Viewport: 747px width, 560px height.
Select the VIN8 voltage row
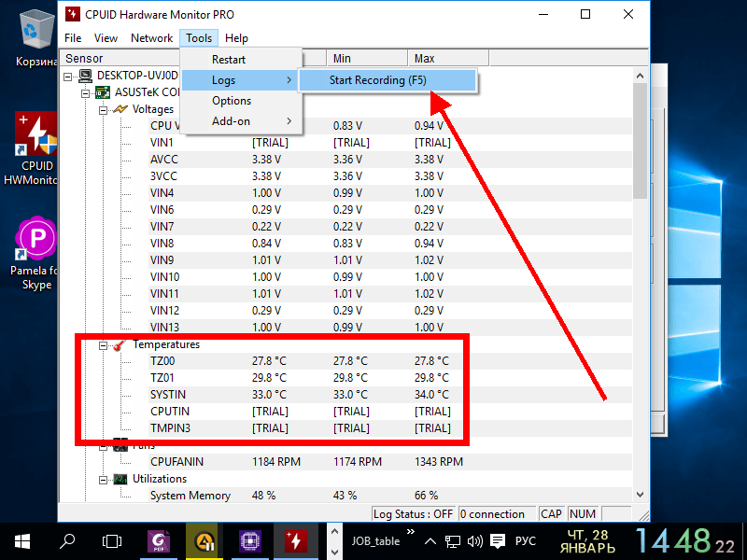[x=390, y=244]
